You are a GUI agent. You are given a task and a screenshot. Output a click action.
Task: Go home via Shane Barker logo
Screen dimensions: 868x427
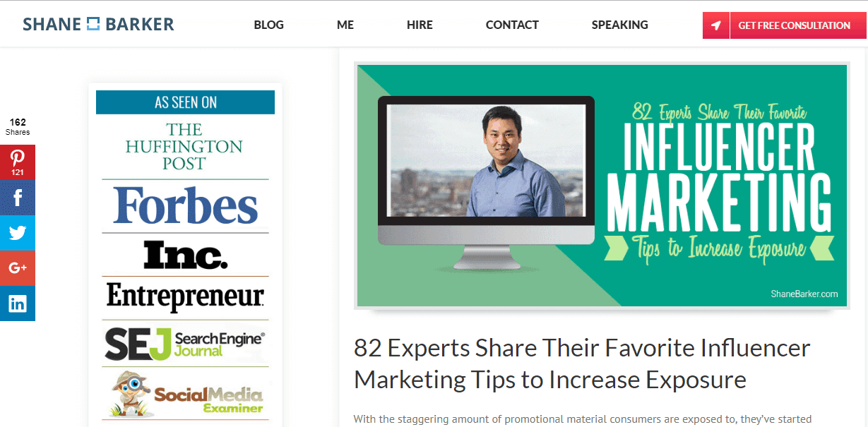point(98,25)
